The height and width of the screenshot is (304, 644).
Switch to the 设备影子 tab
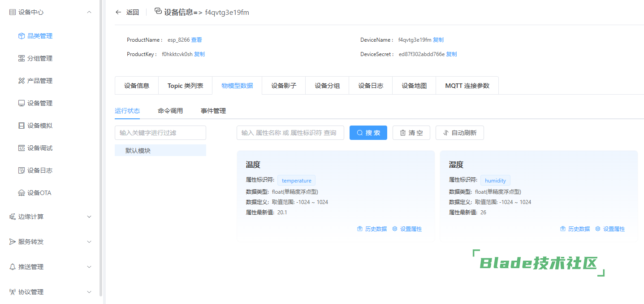tap(284, 86)
